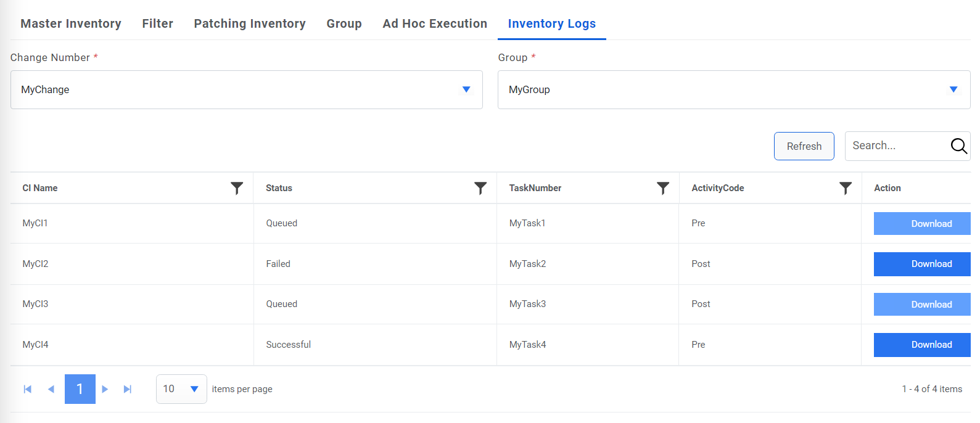This screenshot has width=980, height=423.
Task: Click the TaskNumber column filter funnel
Action: pos(663,188)
